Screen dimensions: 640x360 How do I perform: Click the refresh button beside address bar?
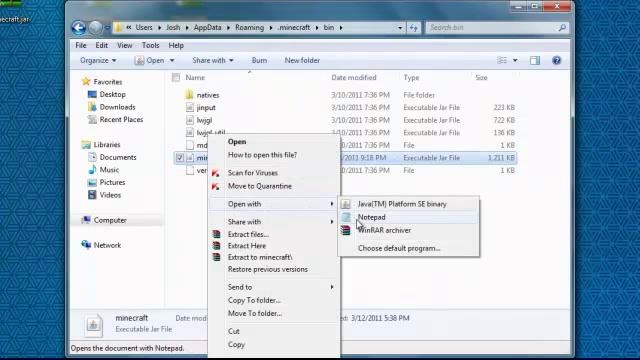tap(413, 28)
